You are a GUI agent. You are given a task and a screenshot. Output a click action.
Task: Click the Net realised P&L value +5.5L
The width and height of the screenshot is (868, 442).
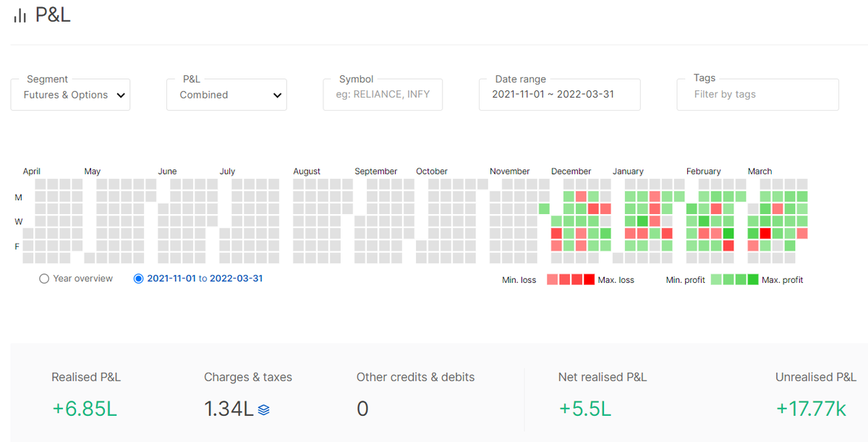pyautogui.click(x=585, y=409)
